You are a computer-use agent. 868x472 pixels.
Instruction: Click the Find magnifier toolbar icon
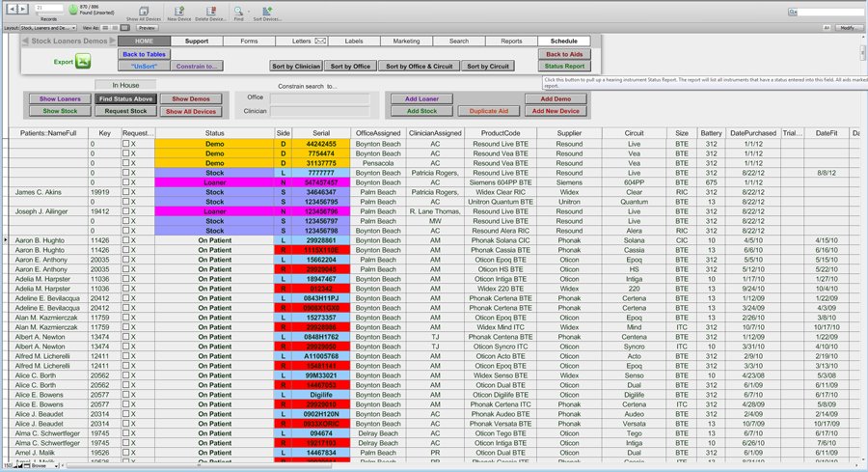click(237, 11)
